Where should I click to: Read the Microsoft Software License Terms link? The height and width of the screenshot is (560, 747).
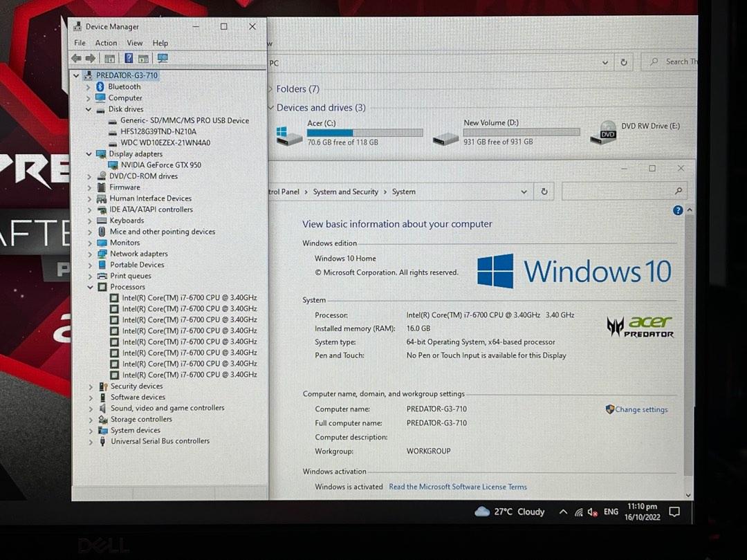point(457,487)
